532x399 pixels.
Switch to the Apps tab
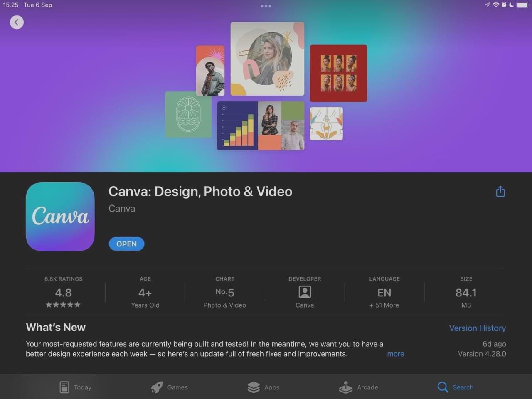264,387
